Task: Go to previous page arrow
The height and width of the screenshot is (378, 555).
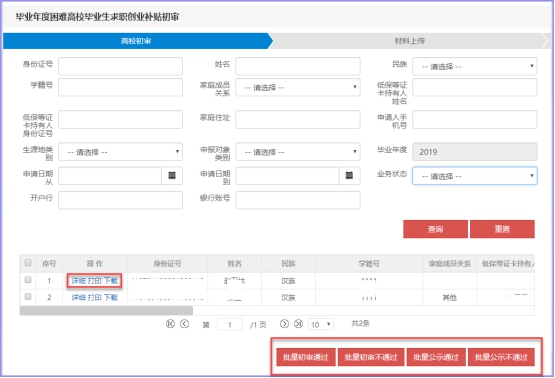Action: pos(184,324)
